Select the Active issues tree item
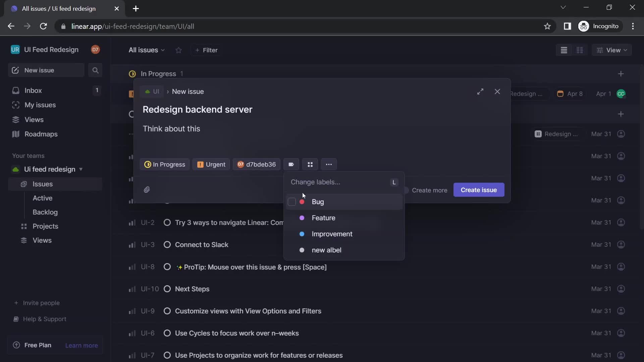 coord(43,198)
